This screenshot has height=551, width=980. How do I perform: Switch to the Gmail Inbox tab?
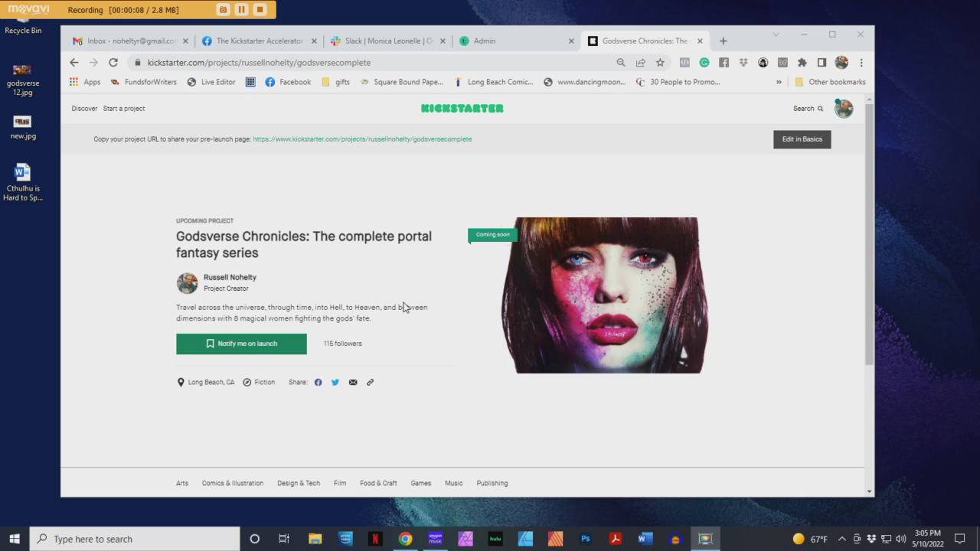coord(127,41)
